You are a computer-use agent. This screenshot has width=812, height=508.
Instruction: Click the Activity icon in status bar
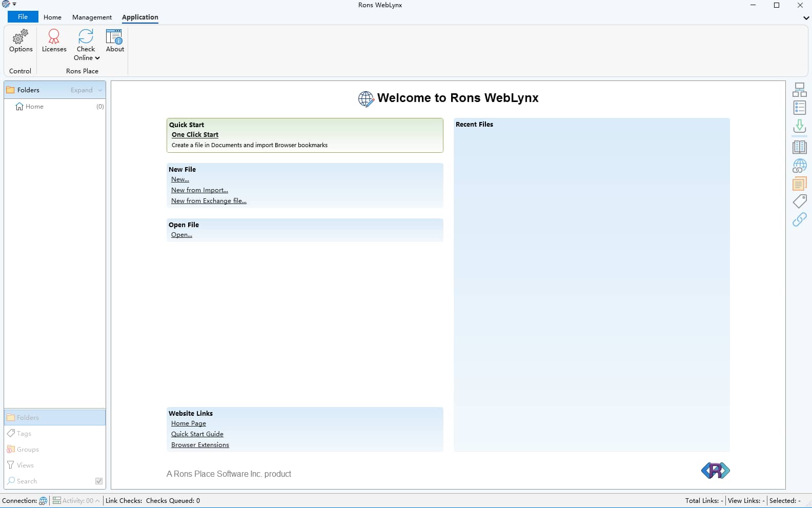pos(57,501)
